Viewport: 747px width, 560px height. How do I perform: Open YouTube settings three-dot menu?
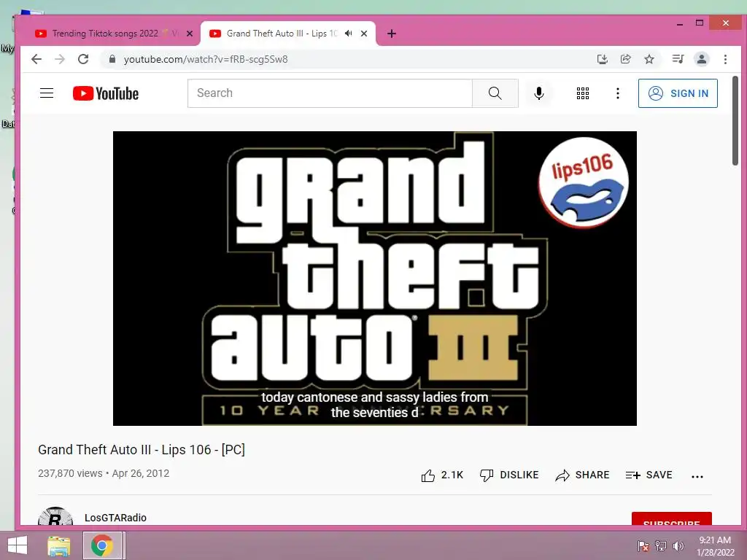pyautogui.click(x=617, y=93)
